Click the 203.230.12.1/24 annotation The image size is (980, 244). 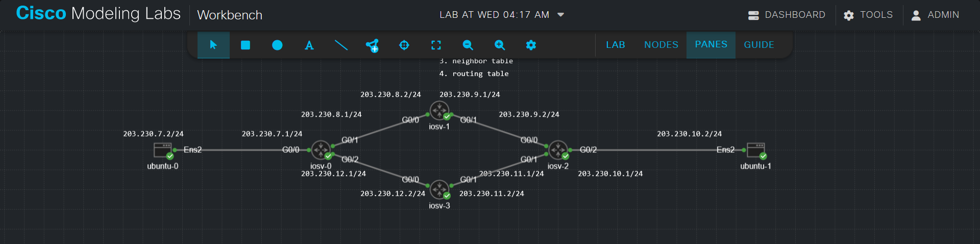pos(333,174)
